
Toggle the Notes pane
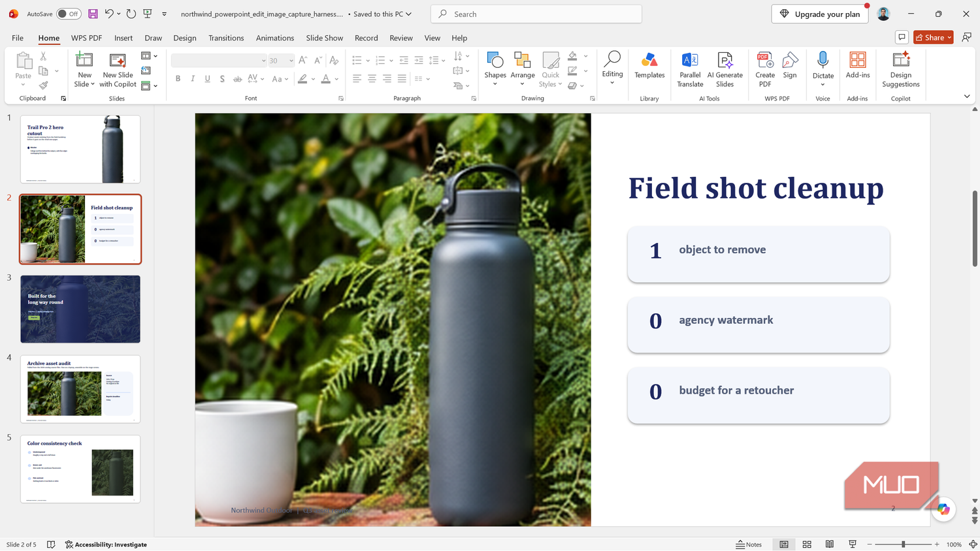[749, 544]
